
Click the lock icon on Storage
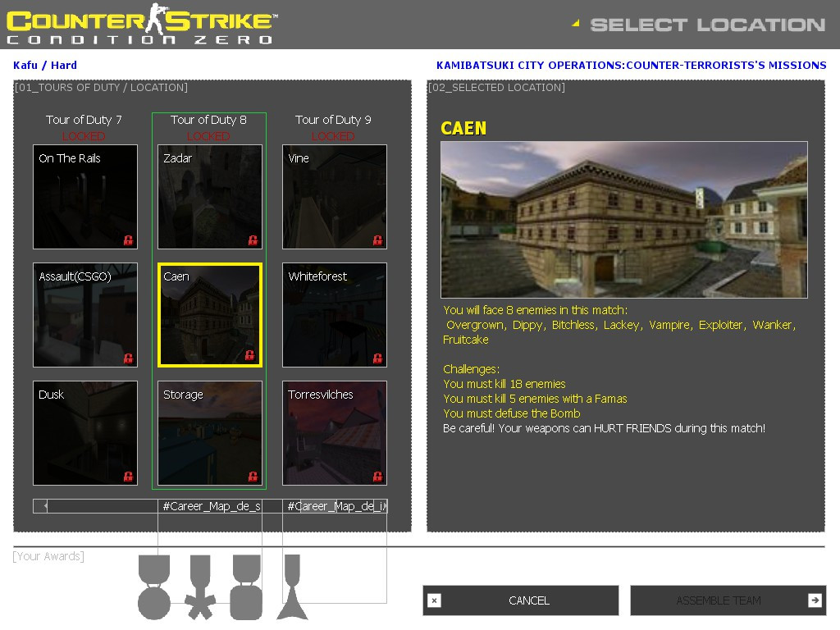pos(253,477)
